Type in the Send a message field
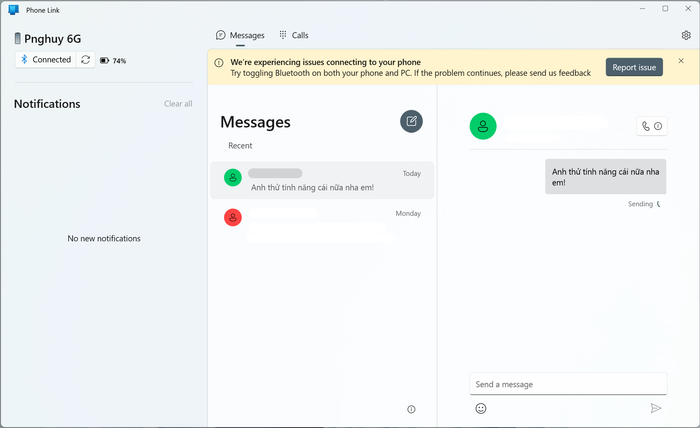The height and width of the screenshot is (428, 700). tap(567, 384)
